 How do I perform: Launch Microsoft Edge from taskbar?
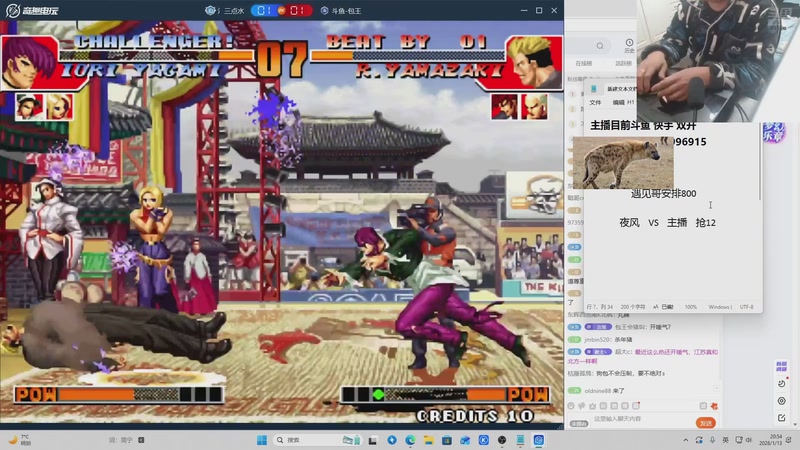point(411,440)
